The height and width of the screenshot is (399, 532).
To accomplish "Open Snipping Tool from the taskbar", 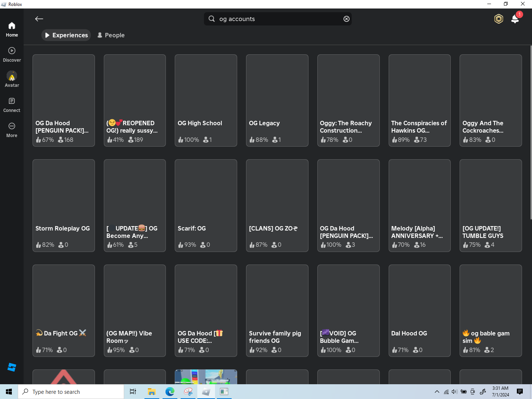I will click(x=188, y=392).
